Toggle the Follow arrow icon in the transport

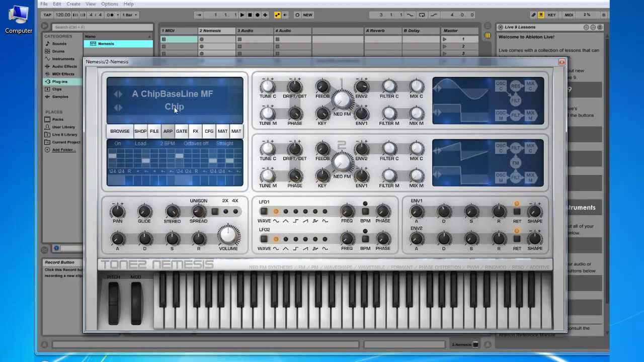click(x=199, y=15)
